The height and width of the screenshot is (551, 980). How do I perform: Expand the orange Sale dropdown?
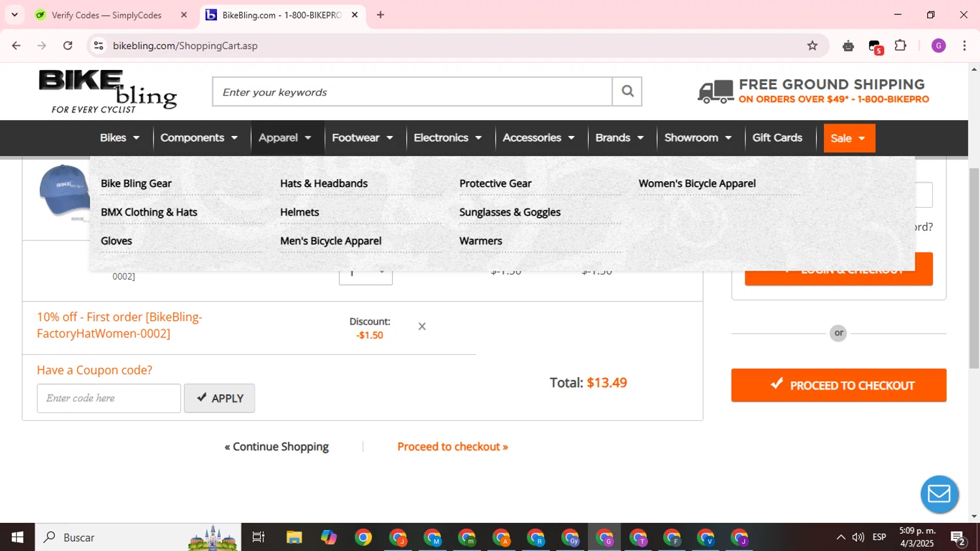point(849,138)
